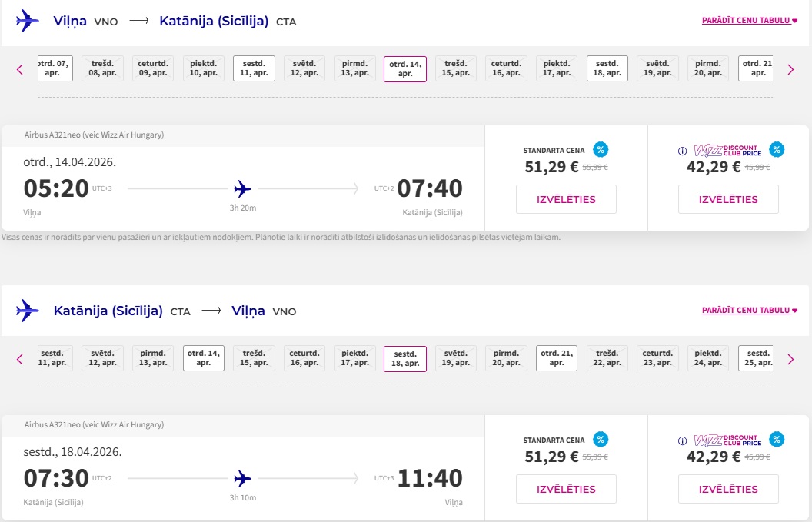Click previous dates arrow for Katānija–Viļņa flight
The height and width of the screenshot is (522, 812).
(20, 359)
